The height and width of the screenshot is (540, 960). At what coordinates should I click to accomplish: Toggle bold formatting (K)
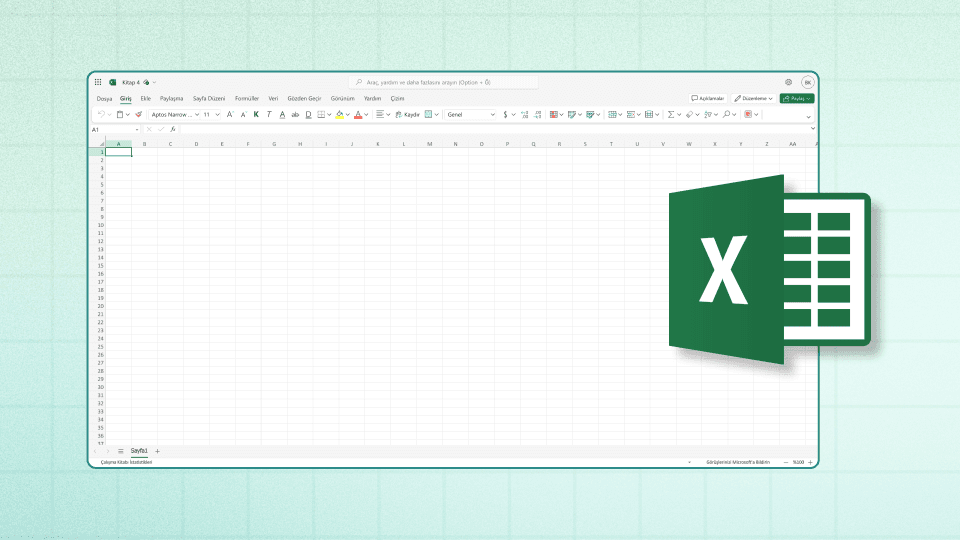point(256,115)
